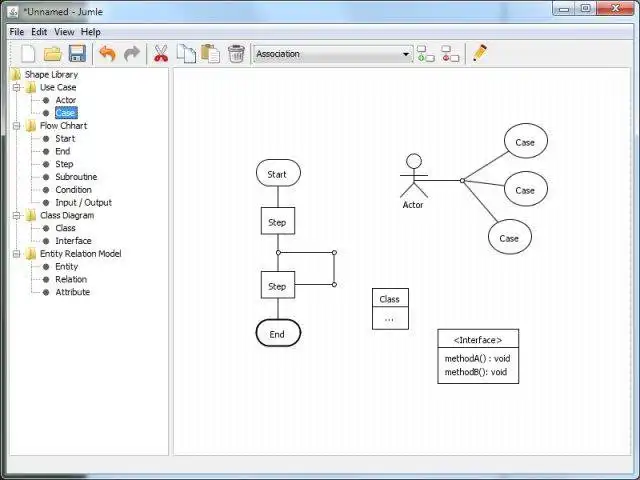Viewport: 640px width, 480px height.
Task: Select Relation shape in library
Action: pyautogui.click(x=71, y=279)
